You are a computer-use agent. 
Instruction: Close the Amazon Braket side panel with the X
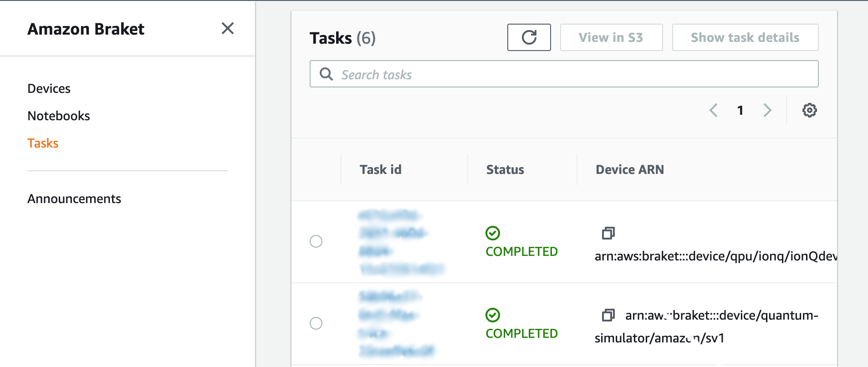(228, 28)
